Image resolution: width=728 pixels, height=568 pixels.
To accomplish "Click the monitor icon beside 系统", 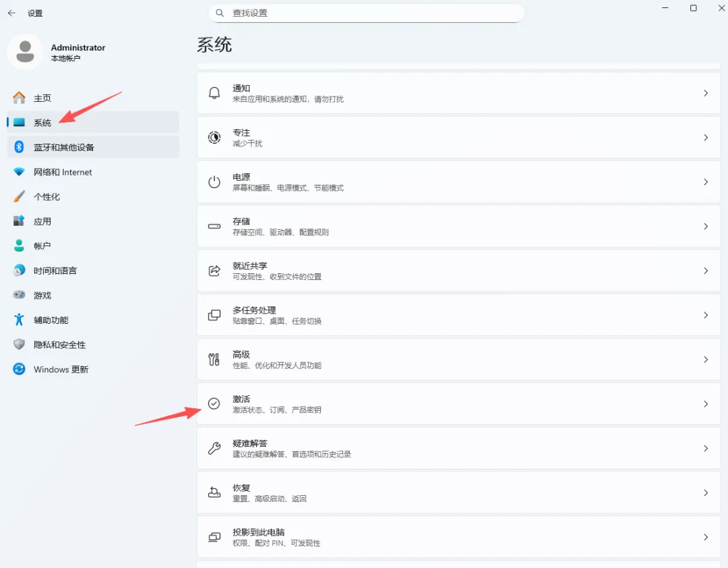I will tap(19, 122).
